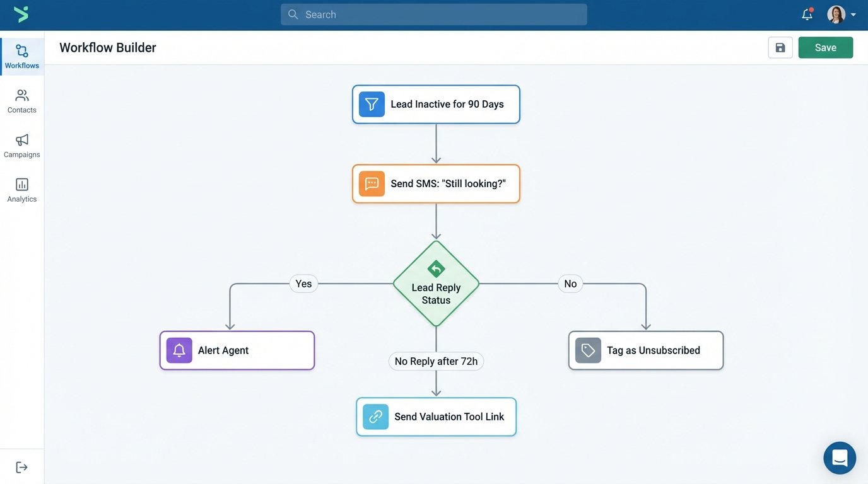Screen dimensions: 868x484
Task: Open the notifications bell in header
Action: [x=807, y=14]
